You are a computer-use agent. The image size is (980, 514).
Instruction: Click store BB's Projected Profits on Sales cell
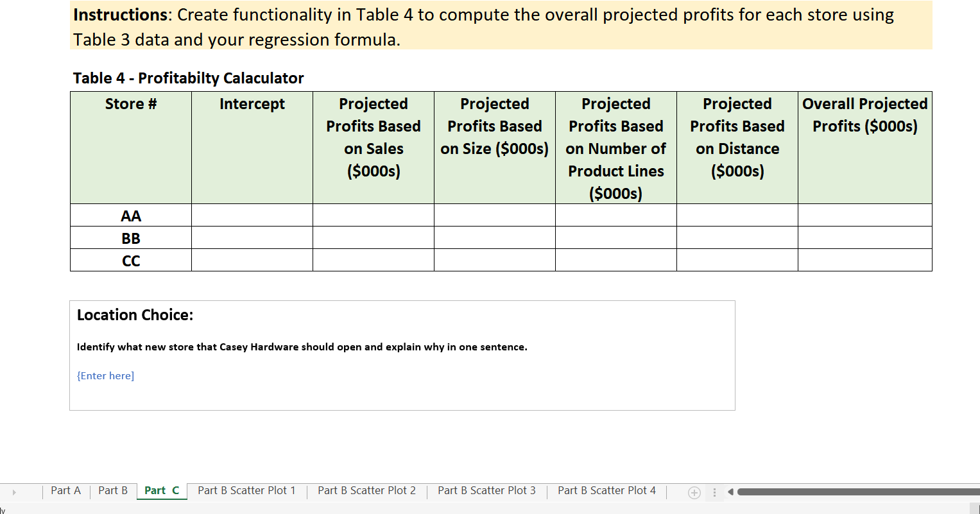tap(373, 237)
